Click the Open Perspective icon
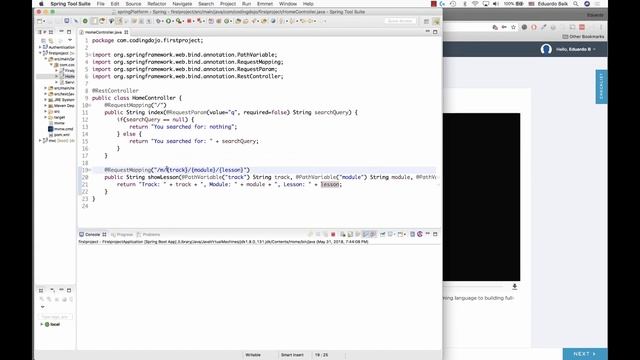Viewport: 640px width, 360px height. pyautogui.click(x=426, y=21)
